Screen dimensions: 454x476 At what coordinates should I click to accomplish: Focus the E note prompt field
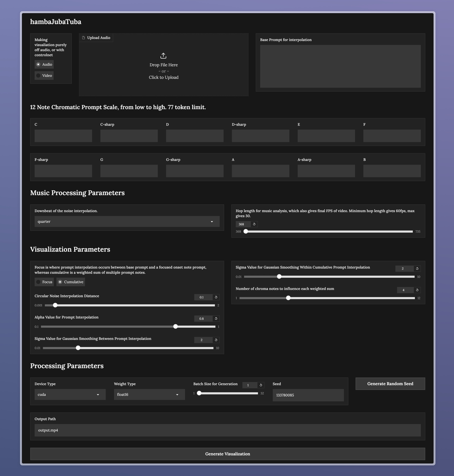326,136
